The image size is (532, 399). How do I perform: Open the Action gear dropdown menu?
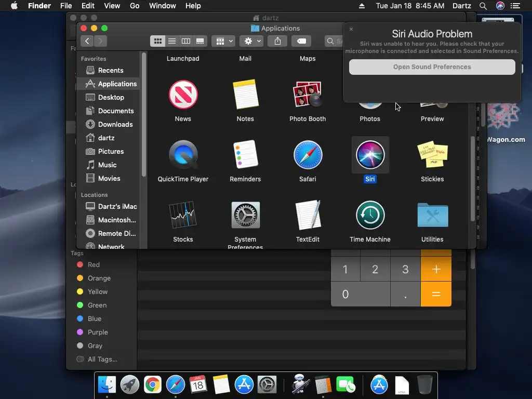[x=252, y=41]
